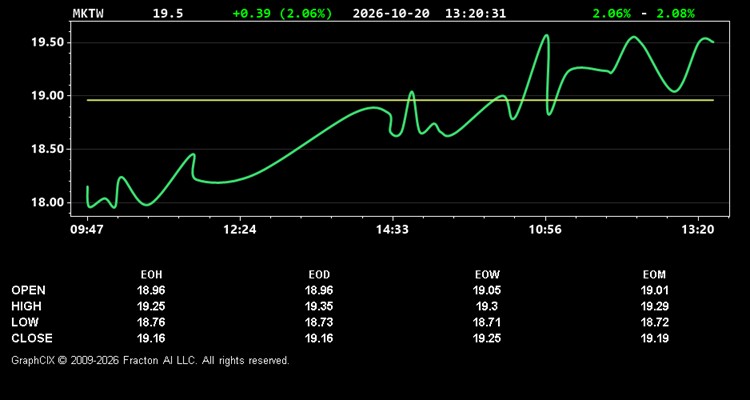Select the EOM column header
750x400 pixels.
[654, 275]
